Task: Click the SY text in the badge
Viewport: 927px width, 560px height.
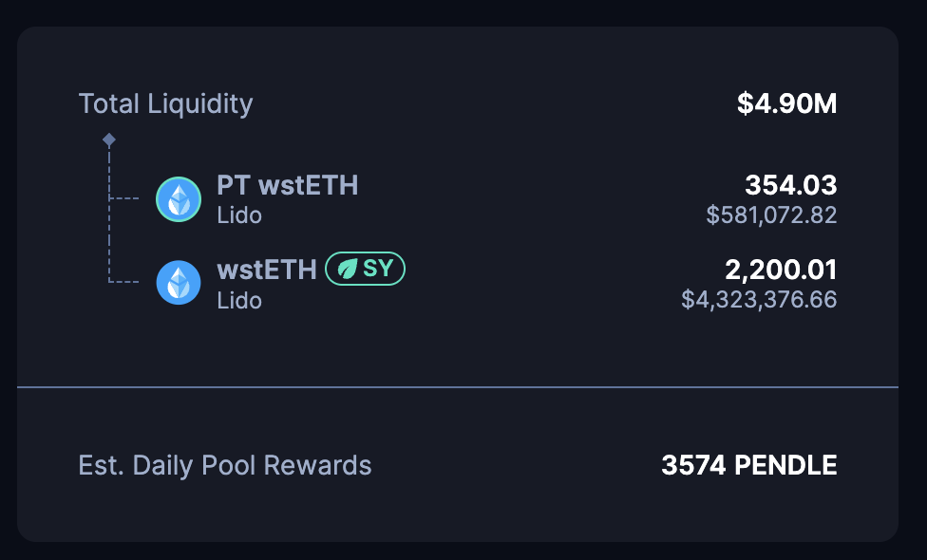Action: (378, 270)
